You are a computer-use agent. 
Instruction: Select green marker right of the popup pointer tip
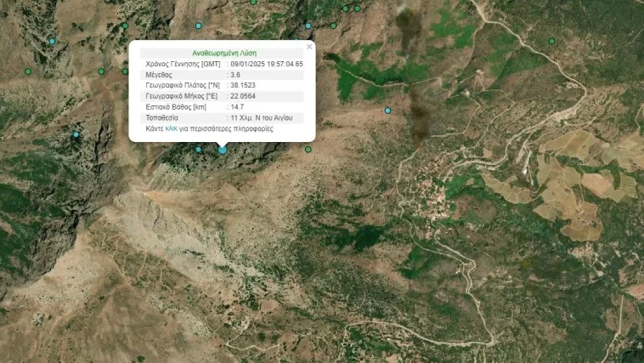pos(308,150)
